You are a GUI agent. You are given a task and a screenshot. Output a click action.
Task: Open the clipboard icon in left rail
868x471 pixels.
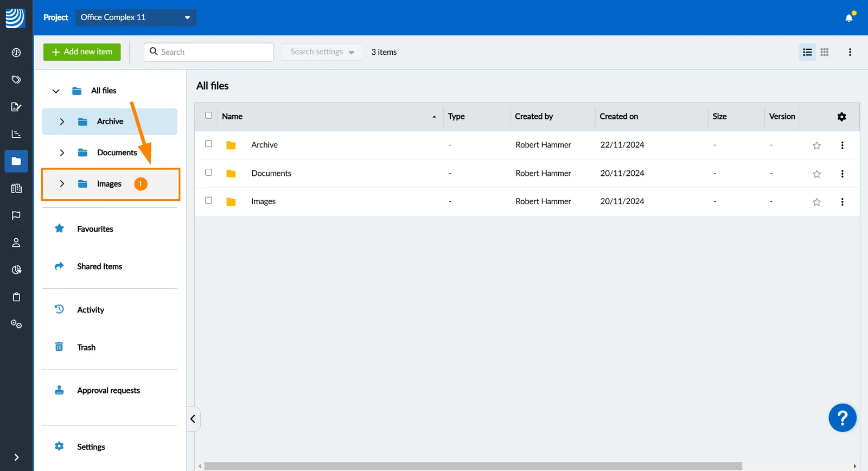click(x=16, y=297)
